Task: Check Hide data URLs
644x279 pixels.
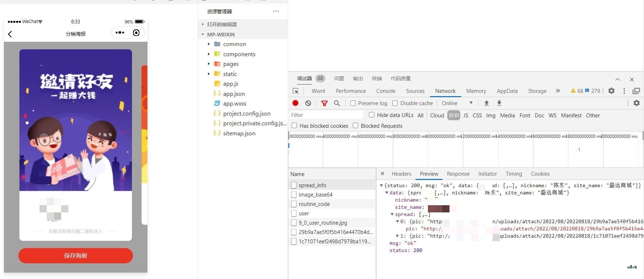Action: pyautogui.click(x=371, y=115)
